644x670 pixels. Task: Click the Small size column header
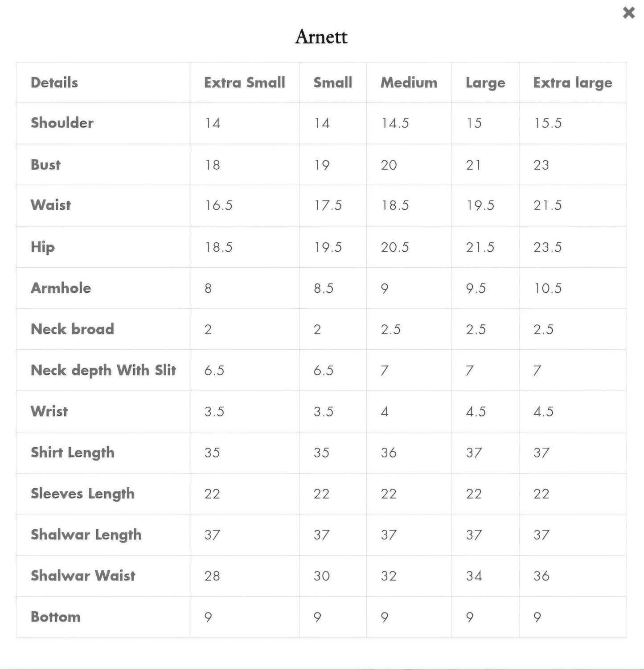coord(332,83)
